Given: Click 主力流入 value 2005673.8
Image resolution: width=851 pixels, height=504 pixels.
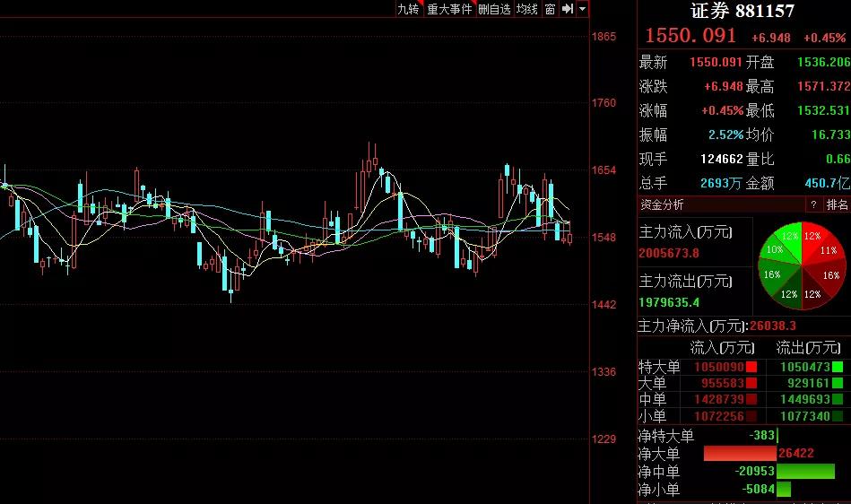Looking at the screenshot, I should [x=669, y=254].
